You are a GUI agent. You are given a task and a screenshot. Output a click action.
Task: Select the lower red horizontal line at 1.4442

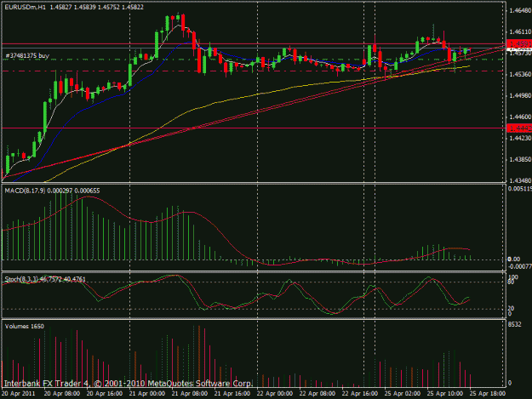pos(254,128)
